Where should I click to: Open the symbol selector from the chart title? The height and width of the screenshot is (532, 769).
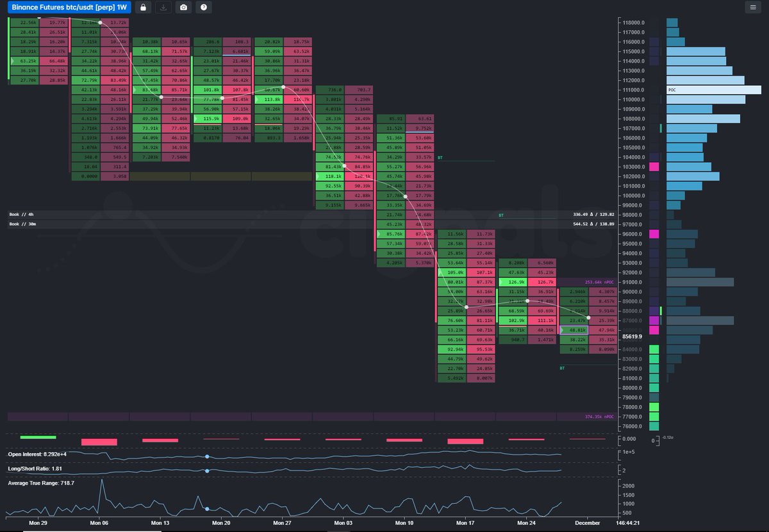(70, 7)
